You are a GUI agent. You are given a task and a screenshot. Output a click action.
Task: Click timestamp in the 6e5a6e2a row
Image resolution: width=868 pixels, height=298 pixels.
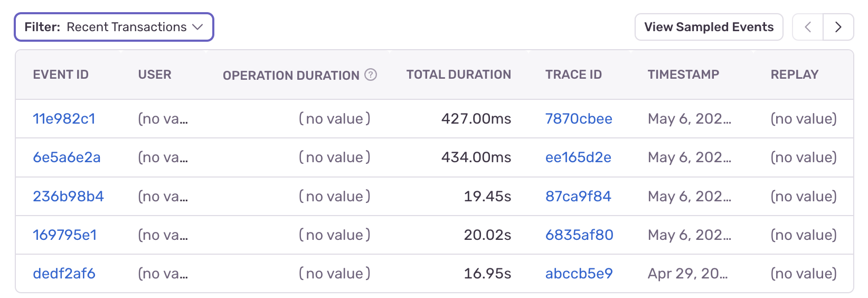pyautogui.click(x=690, y=157)
